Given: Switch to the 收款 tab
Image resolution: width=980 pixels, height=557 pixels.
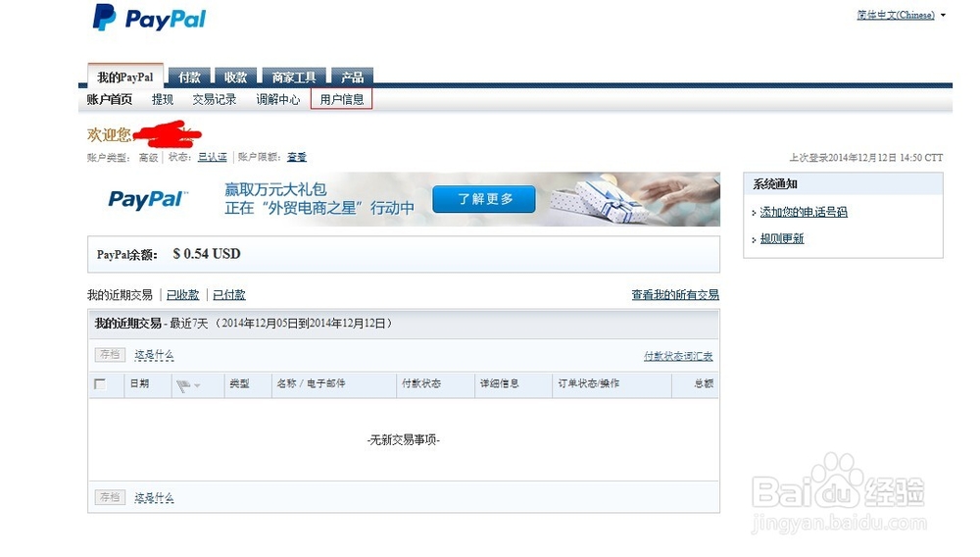Looking at the screenshot, I should pos(235,76).
